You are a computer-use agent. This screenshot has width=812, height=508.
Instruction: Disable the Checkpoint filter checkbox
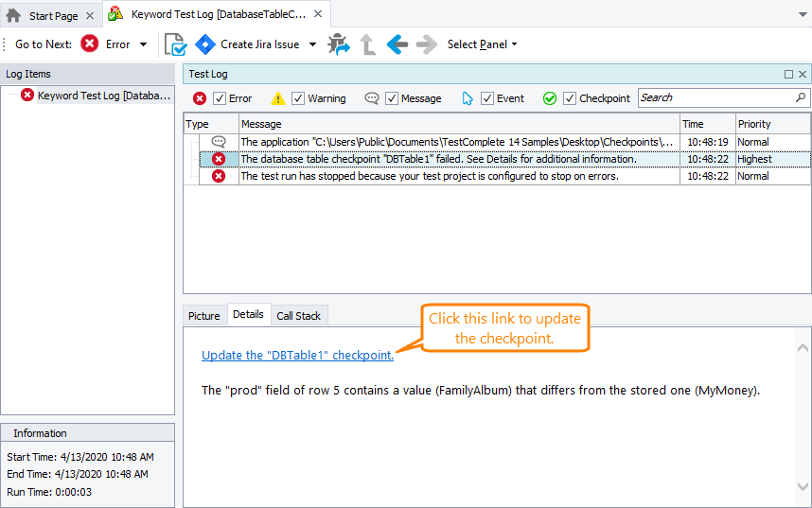coord(570,98)
